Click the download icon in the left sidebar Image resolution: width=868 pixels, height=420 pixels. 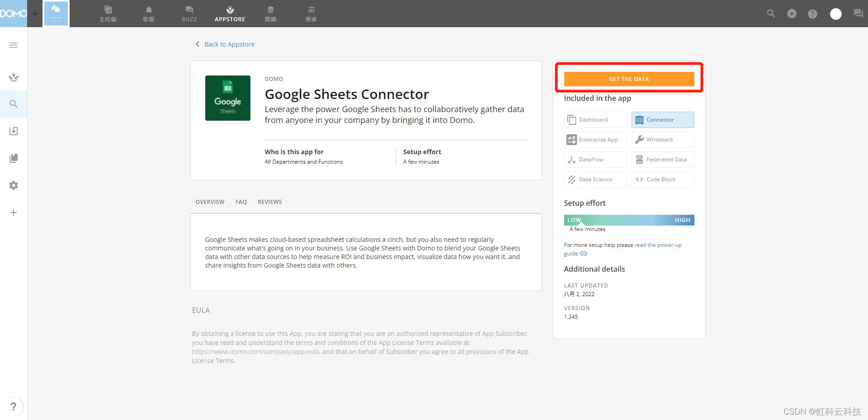point(14,131)
